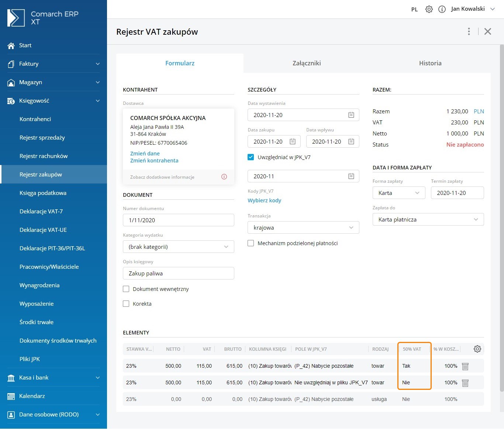Click Zmień kontrahenta link
Viewport: 504px width, 429px height.
tap(154, 161)
